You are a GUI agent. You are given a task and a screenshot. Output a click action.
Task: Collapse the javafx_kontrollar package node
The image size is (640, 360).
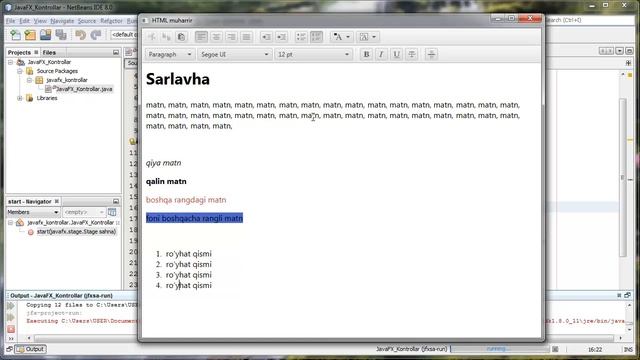(29, 80)
